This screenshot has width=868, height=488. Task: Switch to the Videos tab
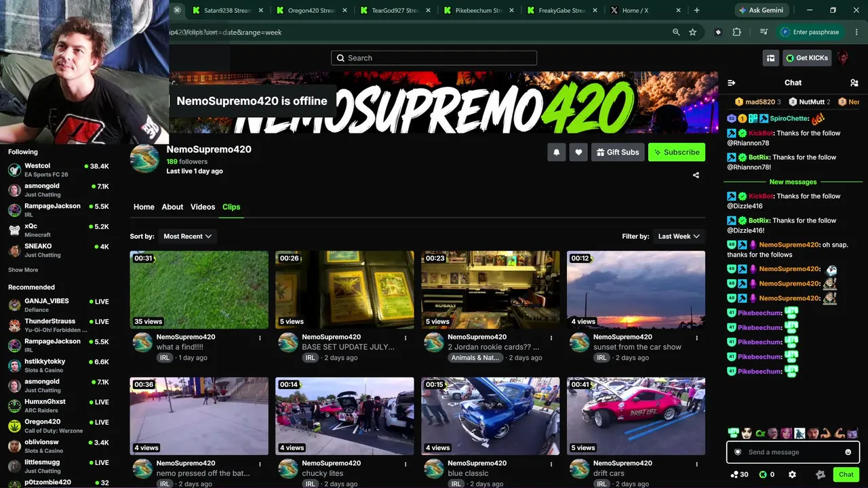[x=203, y=207]
